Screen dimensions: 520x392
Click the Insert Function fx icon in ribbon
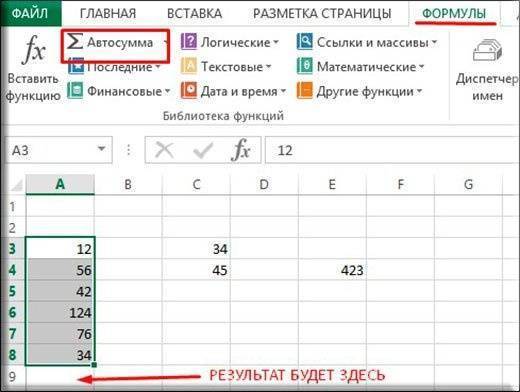(x=33, y=50)
